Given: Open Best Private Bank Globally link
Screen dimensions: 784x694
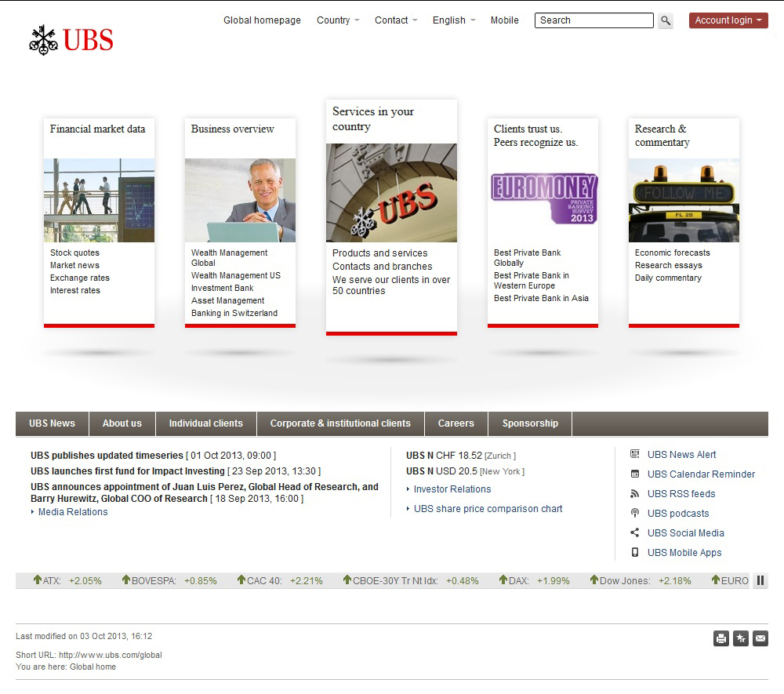Looking at the screenshot, I should point(528,258).
